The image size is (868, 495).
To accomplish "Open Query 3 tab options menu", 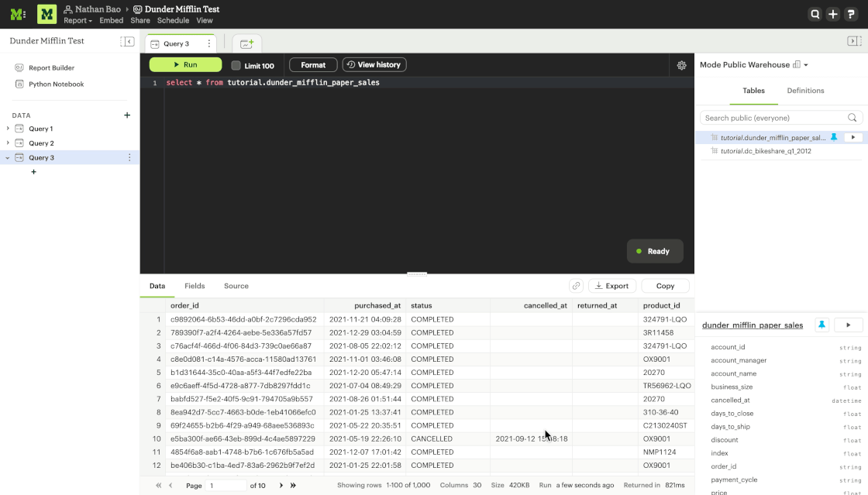I will click(208, 43).
